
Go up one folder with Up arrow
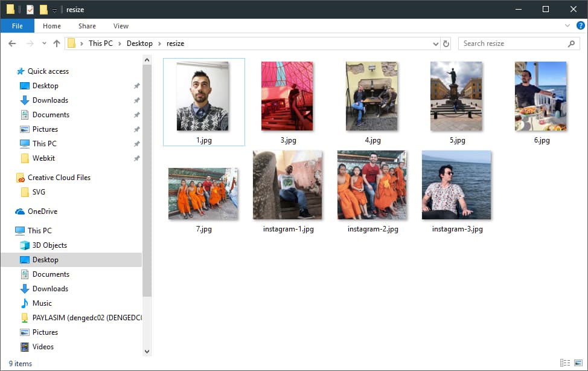pos(57,44)
